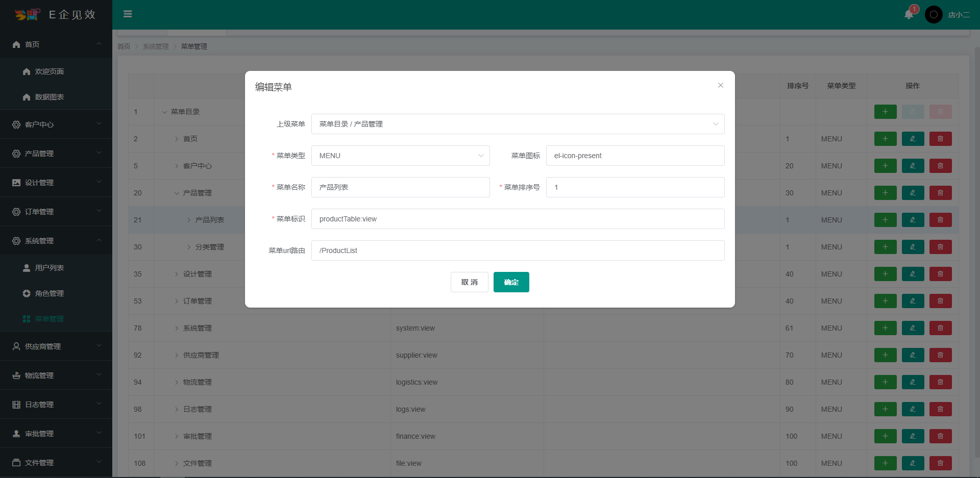Screen dimensions: 980x478
Task: Open 角色管理 in the sidebar
Action: (x=50, y=293)
